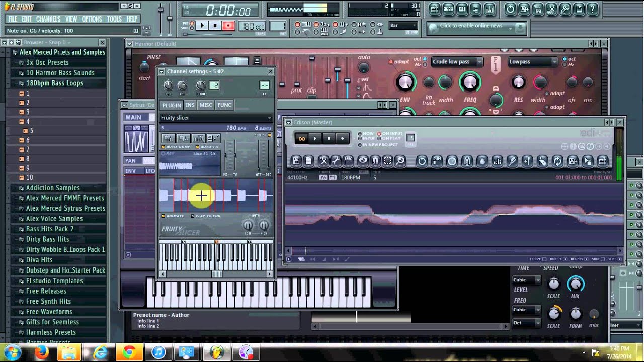Open the upper Cubic dropdown
644x362 pixels.
click(526, 280)
